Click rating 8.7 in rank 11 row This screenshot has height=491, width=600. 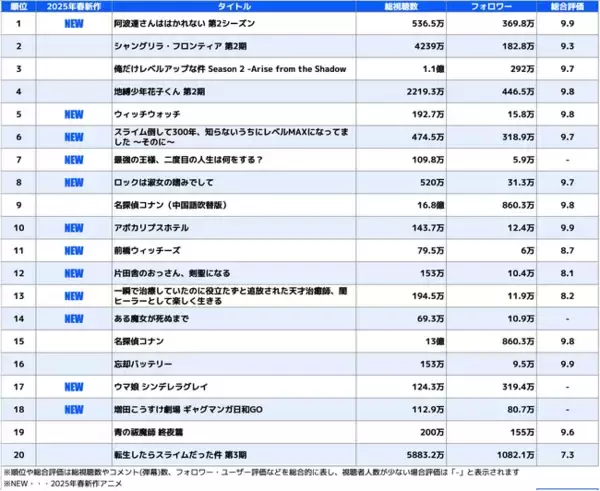coord(567,251)
